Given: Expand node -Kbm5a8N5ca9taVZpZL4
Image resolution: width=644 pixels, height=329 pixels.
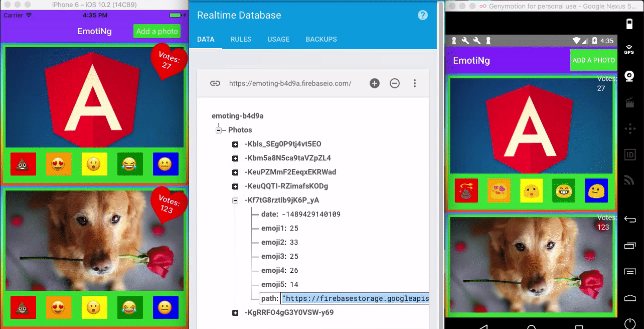Looking at the screenshot, I should (235, 158).
